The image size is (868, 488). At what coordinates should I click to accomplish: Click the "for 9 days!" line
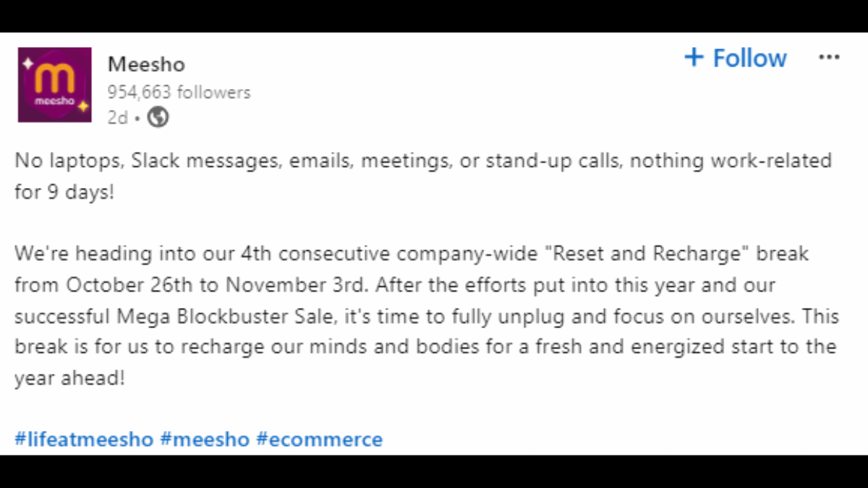tap(64, 192)
